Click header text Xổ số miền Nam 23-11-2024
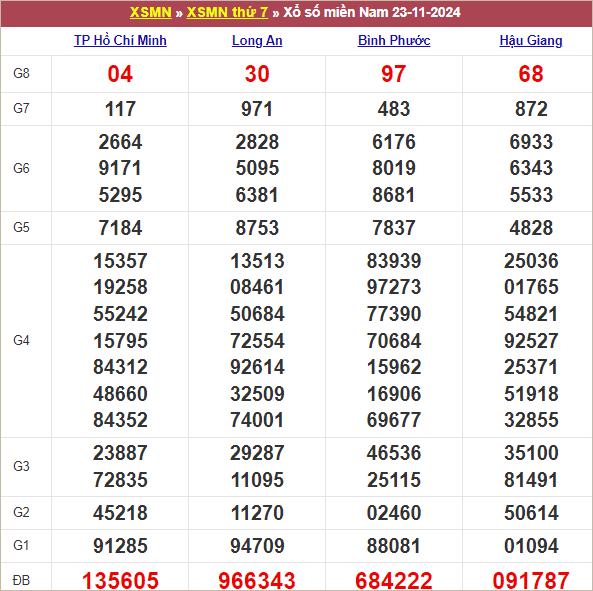Image resolution: width=593 pixels, height=591 pixels. [372, 12]
